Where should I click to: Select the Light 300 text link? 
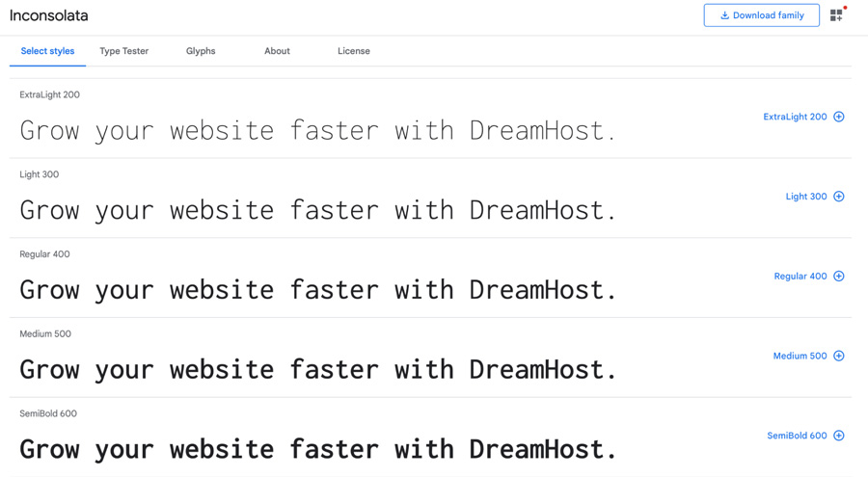806,197
